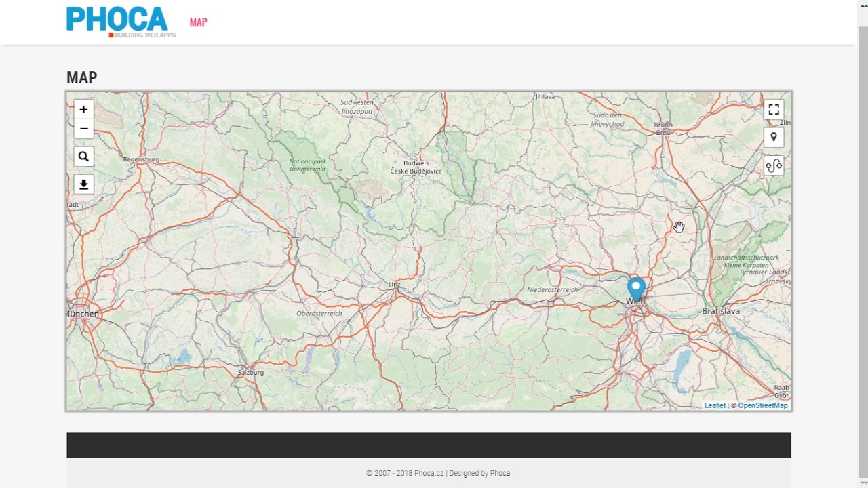Viewport: 868px width, 488px height.
Task: Click the locate position marker button
Action: 774,138
